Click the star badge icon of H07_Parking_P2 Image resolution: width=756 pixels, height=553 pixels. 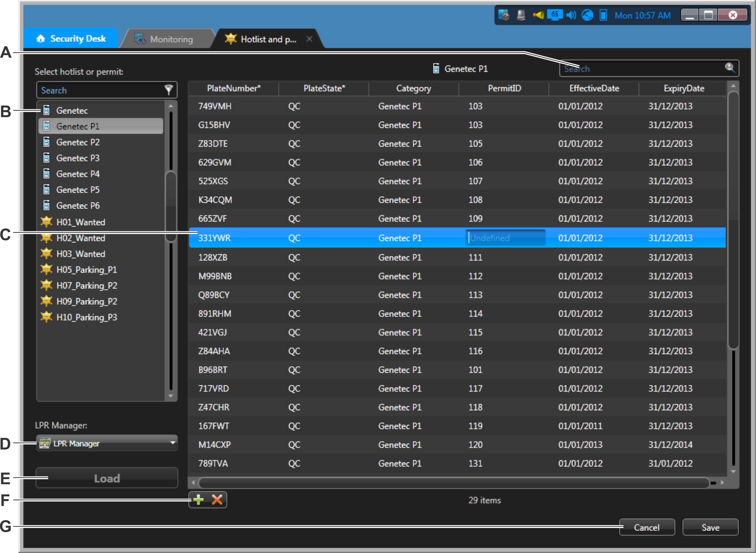(46, 285)
